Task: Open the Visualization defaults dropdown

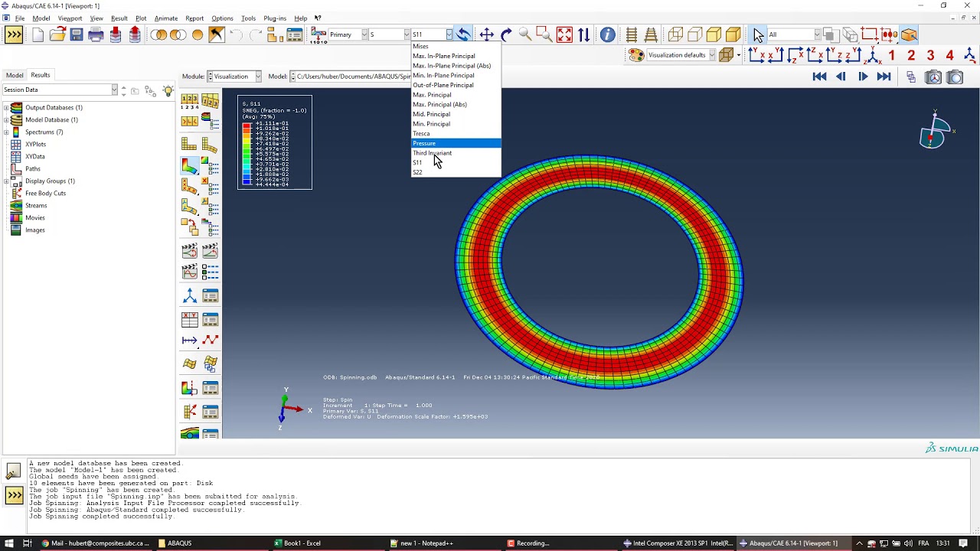Action: [711, 55]
